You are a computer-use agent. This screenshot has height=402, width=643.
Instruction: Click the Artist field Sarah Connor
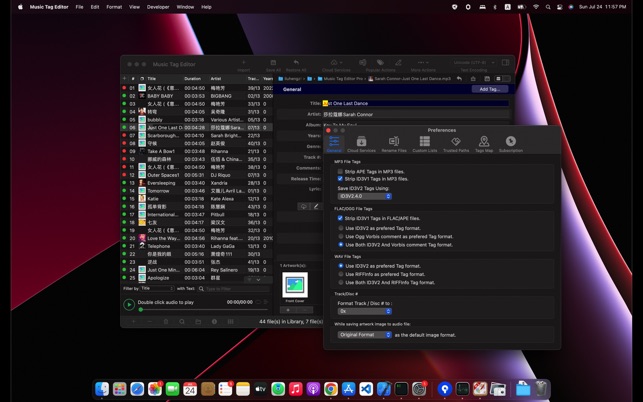(415, 114)
